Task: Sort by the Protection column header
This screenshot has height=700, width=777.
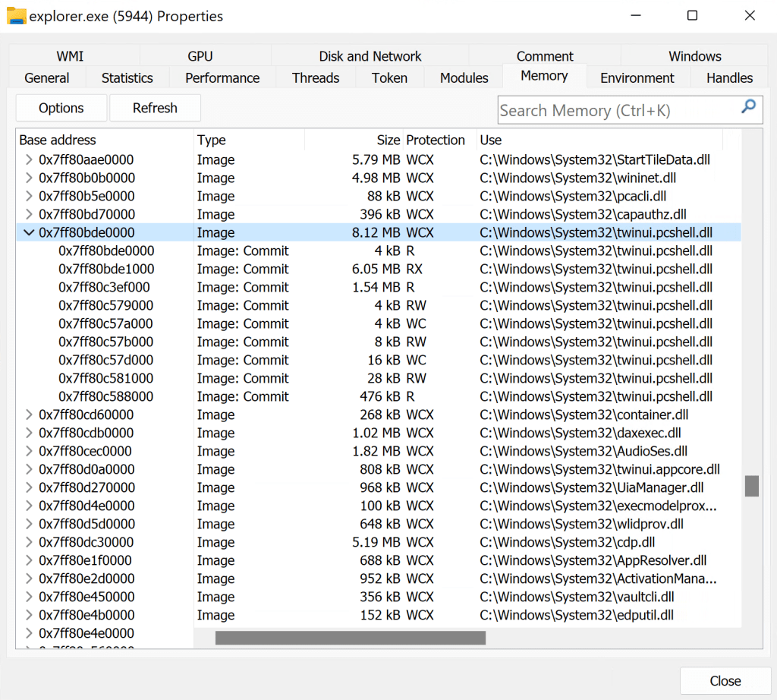Action: click(436, 140)
